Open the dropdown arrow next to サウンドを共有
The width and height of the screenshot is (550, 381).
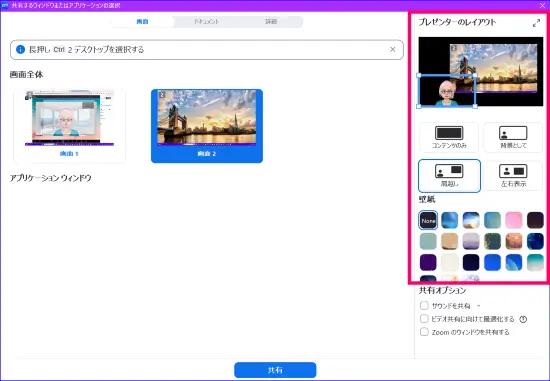point(478,306)
